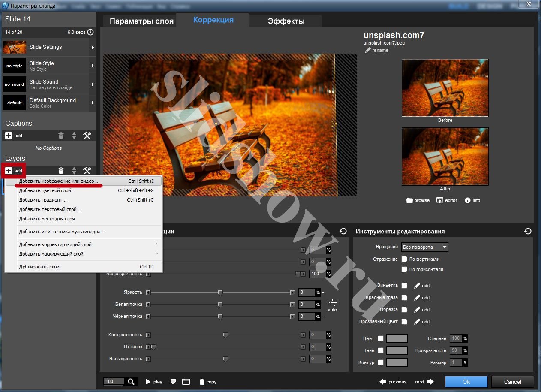The height and width of the screenshot is (392, 541).
Task: Click the Обрезка edit pencil
Action: (417, 310)
